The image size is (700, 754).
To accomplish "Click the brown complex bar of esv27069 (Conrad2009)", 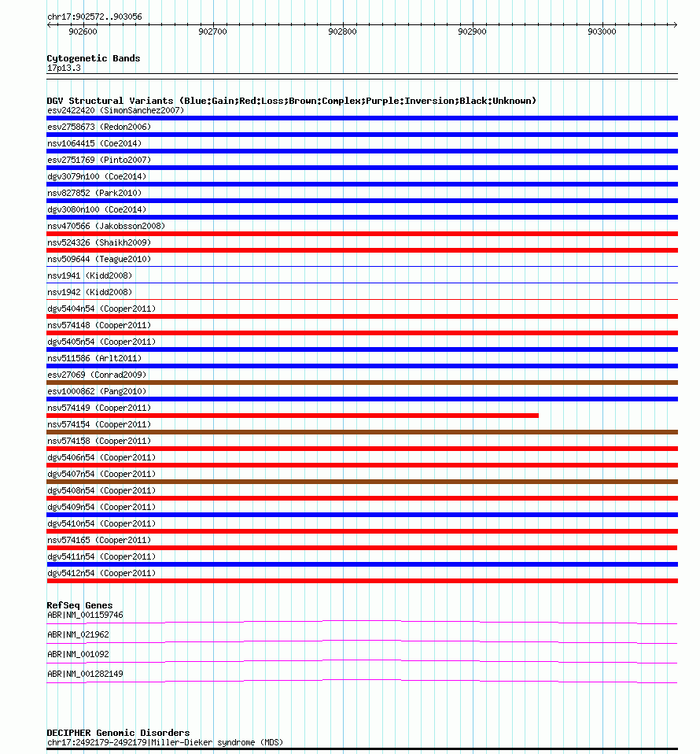I will [x=363, y=383].
